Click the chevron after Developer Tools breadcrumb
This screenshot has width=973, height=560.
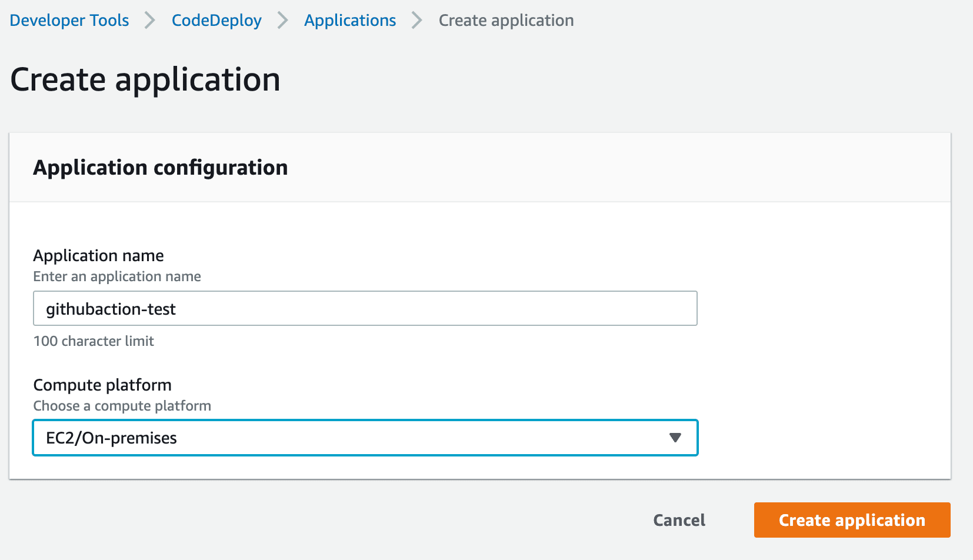tap(150, 21)
